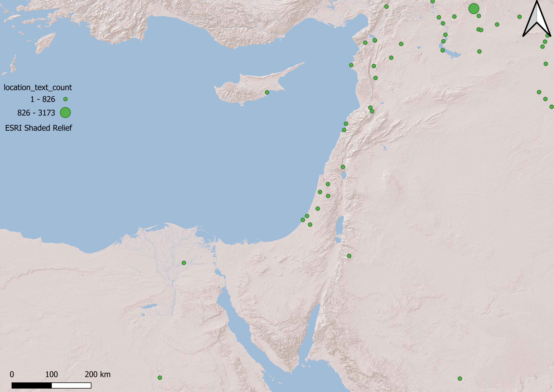
Task: Click the small circle legend symbol for 1 - 826
Action: [x=65, y=99]
